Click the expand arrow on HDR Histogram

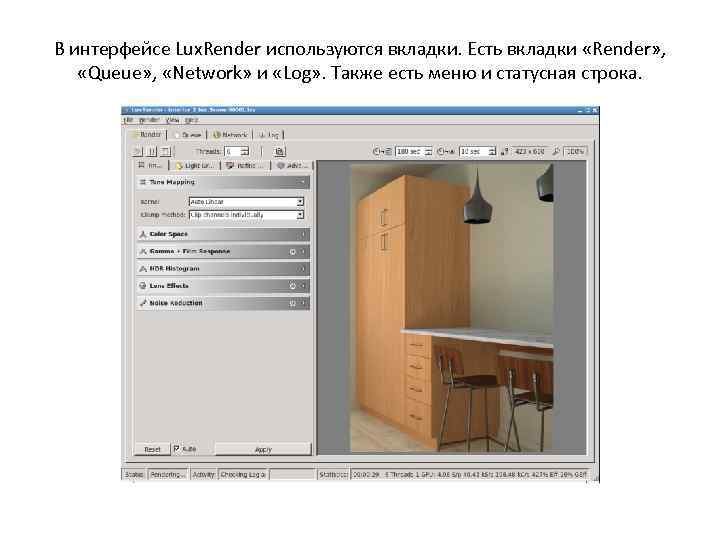[303, 269]
